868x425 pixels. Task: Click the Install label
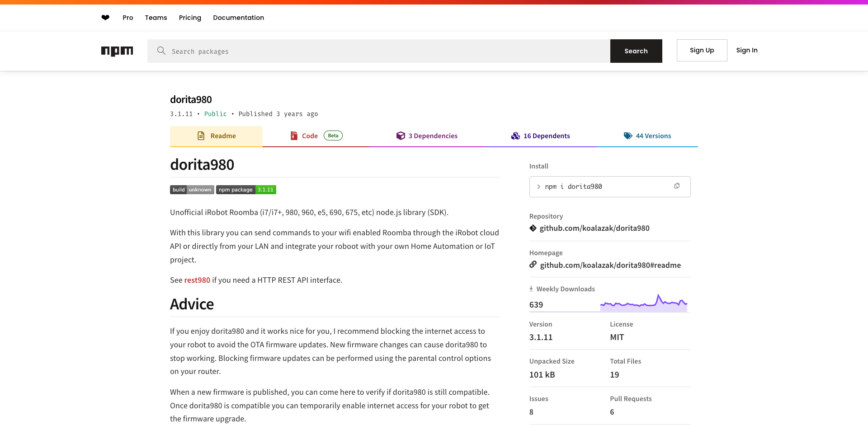[x=539, y=166]
